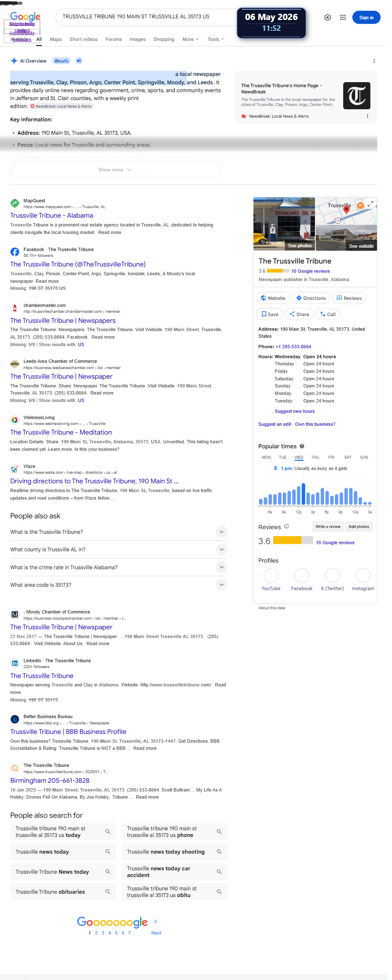392x980 pixels.
Task: Select MON in Popular times
Action: point(266,457)
